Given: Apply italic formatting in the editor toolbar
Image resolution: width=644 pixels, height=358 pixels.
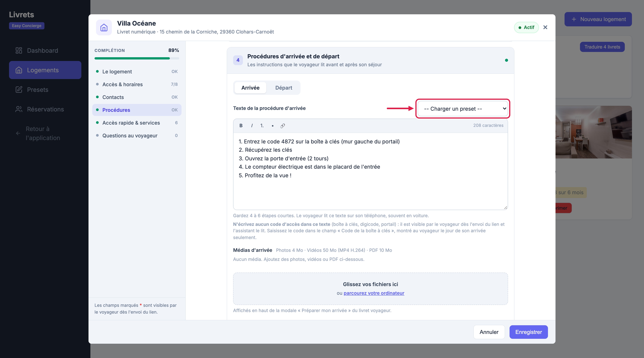Looking at the screenshot, I should click(x=252, y=125).
